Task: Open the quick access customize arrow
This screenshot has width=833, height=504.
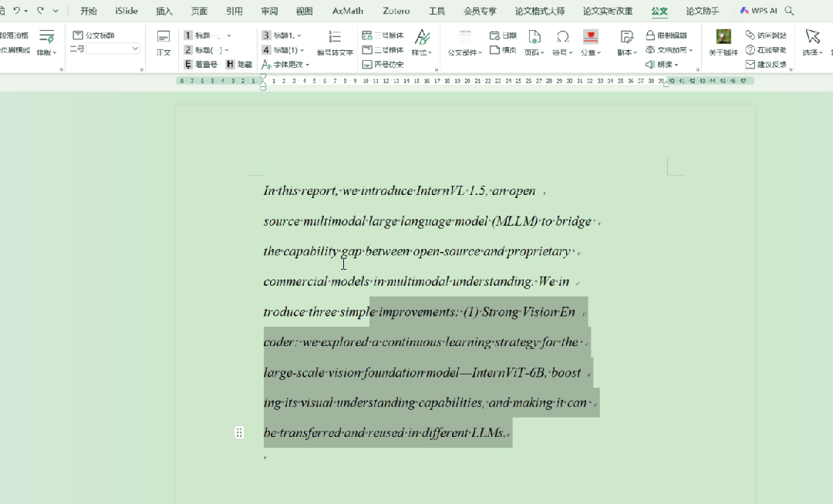Action: pyautogui.click(x=56, y=11)
